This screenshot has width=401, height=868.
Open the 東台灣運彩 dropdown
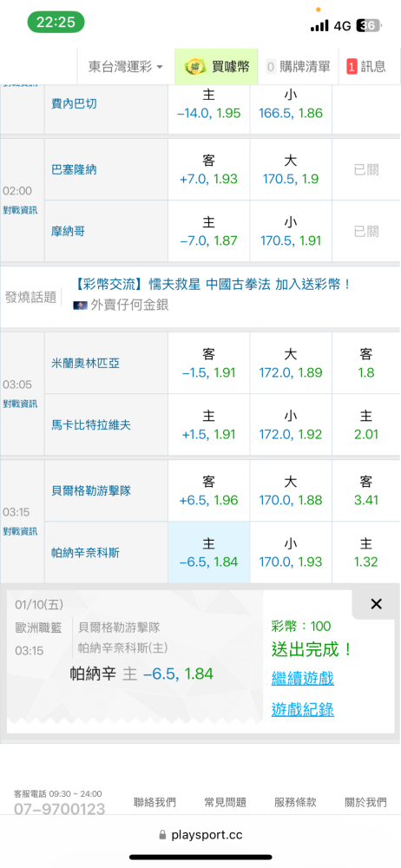point(126,67)
